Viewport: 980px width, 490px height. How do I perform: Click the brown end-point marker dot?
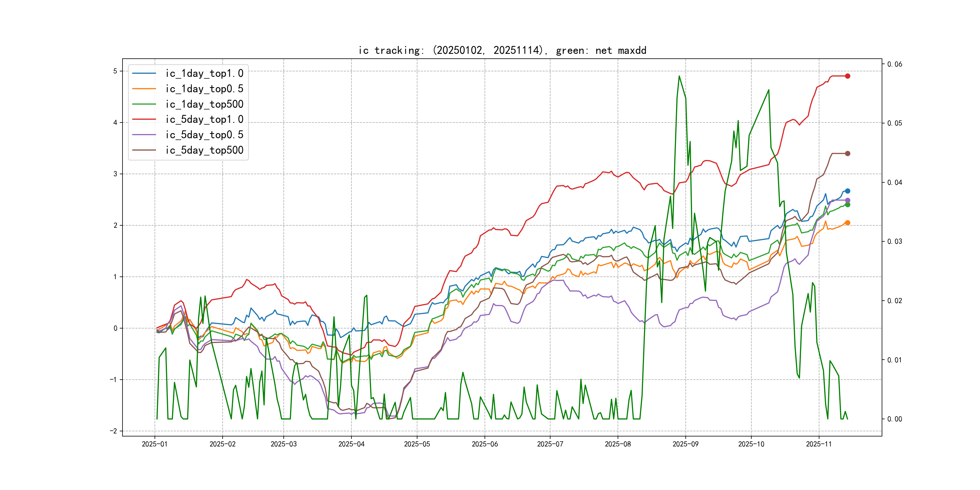(x=847, y=153)
